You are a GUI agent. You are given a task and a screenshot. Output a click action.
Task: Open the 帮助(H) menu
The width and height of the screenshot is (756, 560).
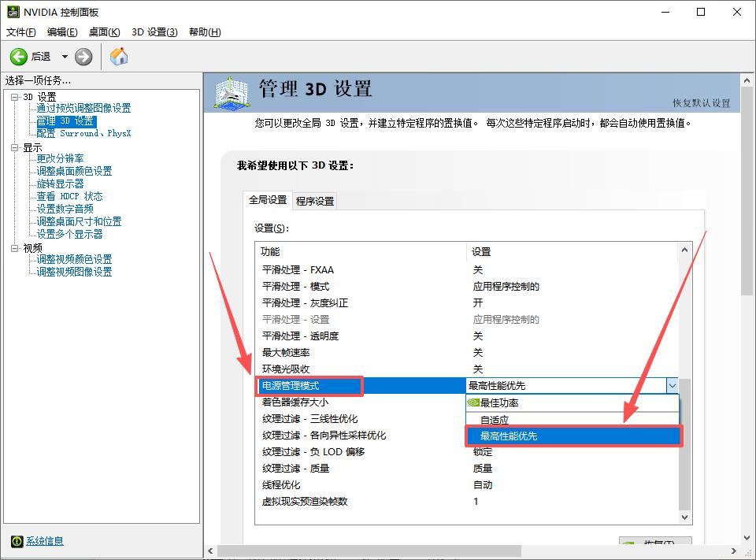(205, 32)
